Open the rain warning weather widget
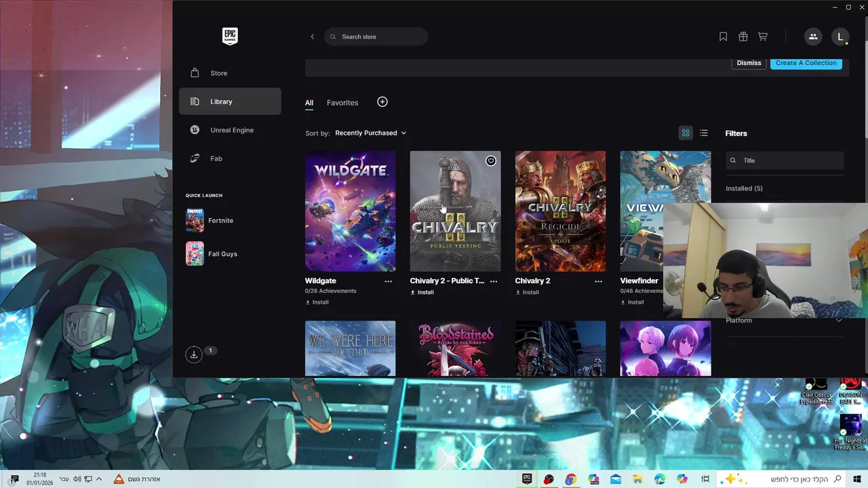Screen dimensions: 868x488 [137, 479]
